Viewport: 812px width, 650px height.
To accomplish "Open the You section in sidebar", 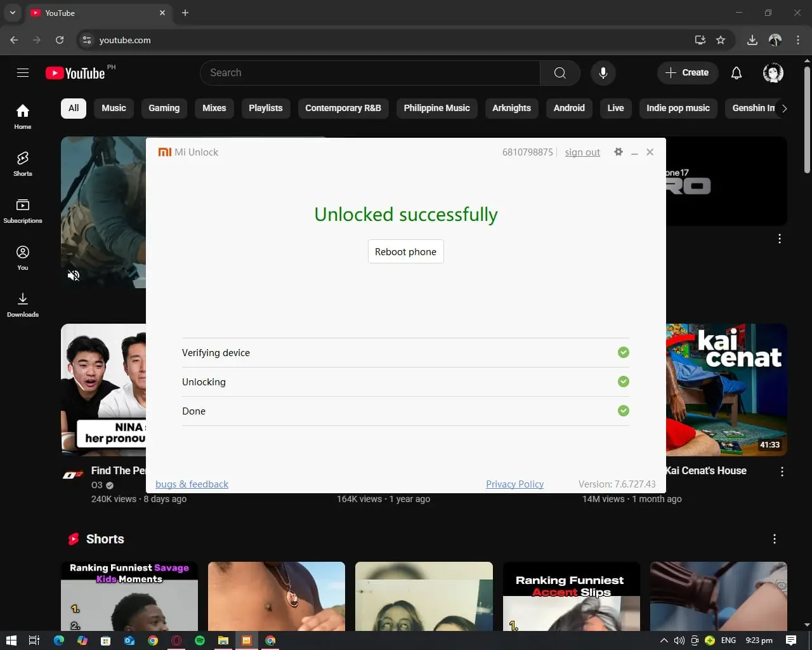I will (x=23, y=258).
